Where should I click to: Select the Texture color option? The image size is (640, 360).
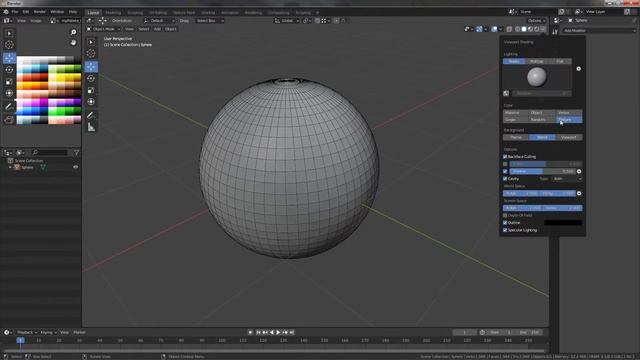(x=569, y=120)
